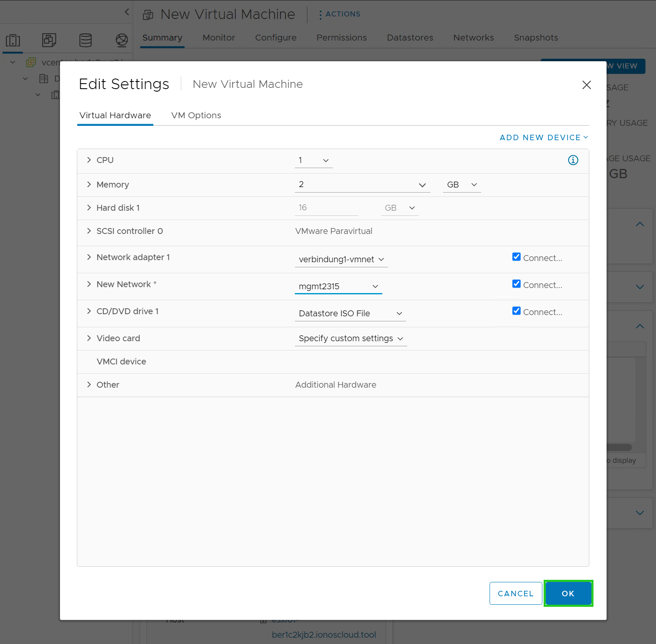Toggle CD/DVD drive 1 Connect checkbox
Screen dimensions: 656x644
point(516,311)
